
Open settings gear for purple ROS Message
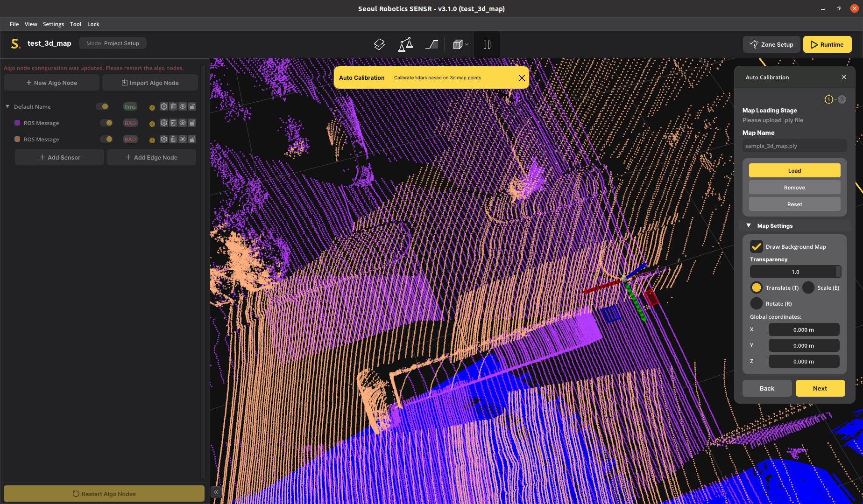coord(163,123)
